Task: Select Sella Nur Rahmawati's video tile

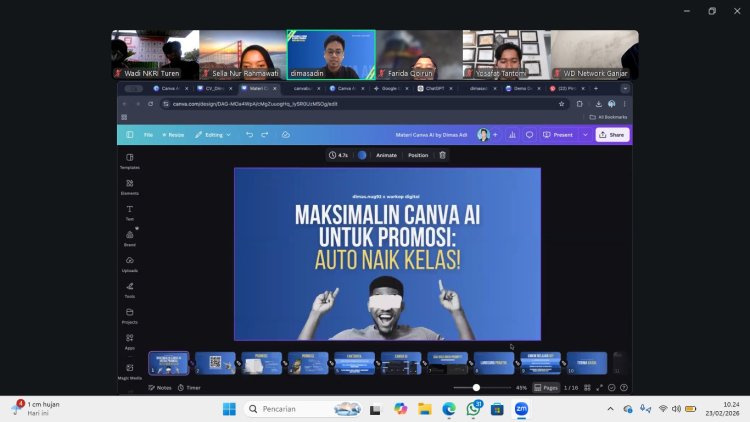Action: pyautogui.click(x=243, y=55)
